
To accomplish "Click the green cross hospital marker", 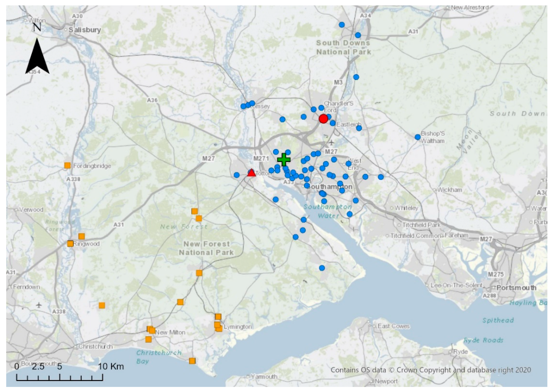I will [284, 159].
